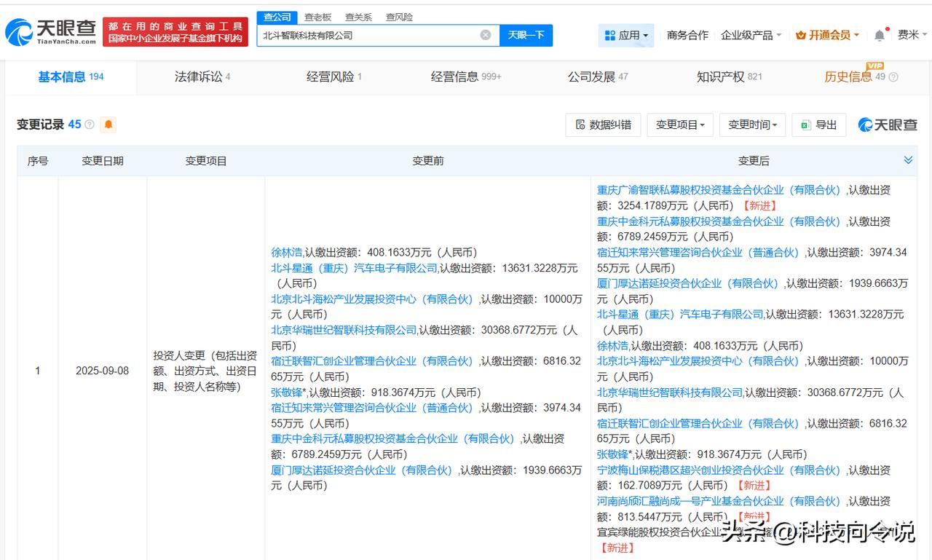Click 投资人变更 change item cell
This screenshot has width=932, height=560.
tap(205, 371)
